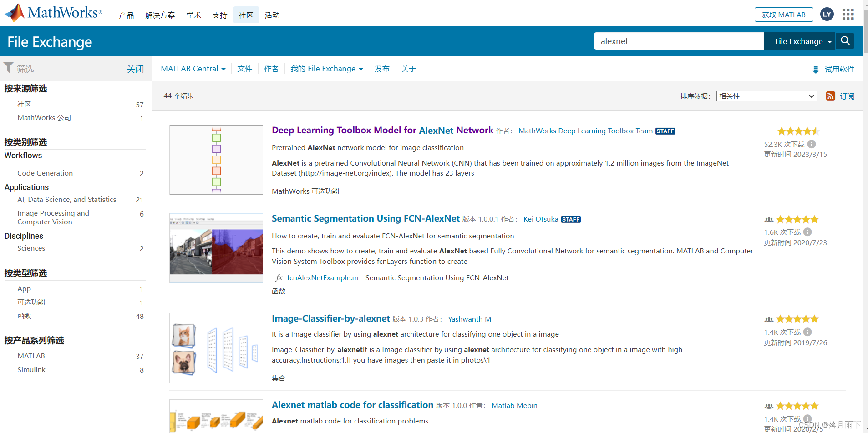The image size is (868, 433).
Task: Open the File Exchange search scope dropdown
Action: click(x=800, y=41)
